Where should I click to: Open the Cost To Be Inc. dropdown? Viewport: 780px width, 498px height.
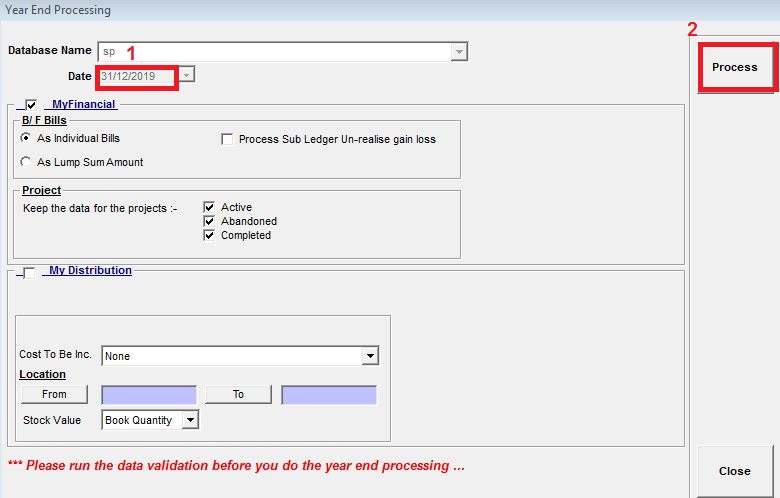tap(370, 356)
